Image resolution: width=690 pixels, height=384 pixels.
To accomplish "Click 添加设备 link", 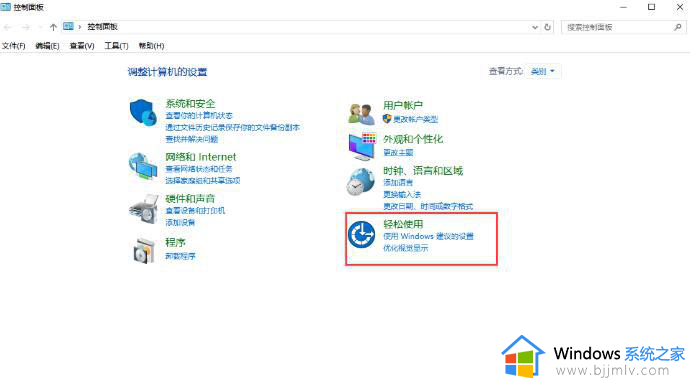I will tap(180, 222).
